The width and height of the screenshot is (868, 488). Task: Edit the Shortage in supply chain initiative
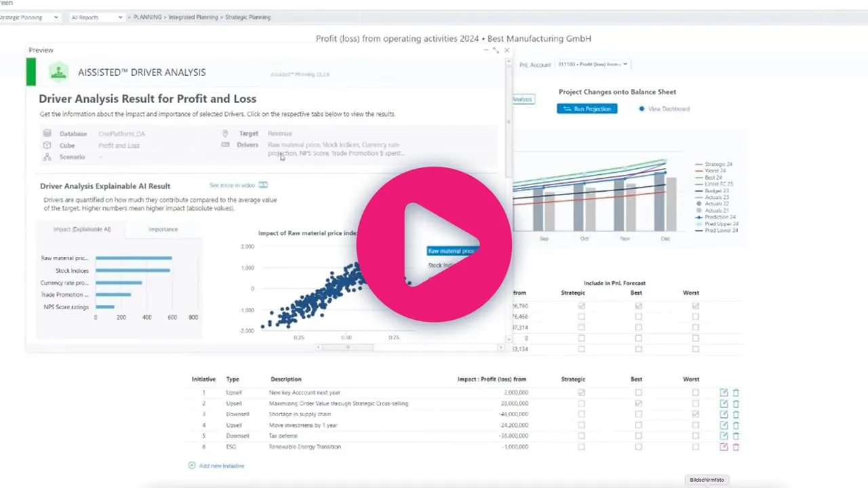click(x=724, y=414)
